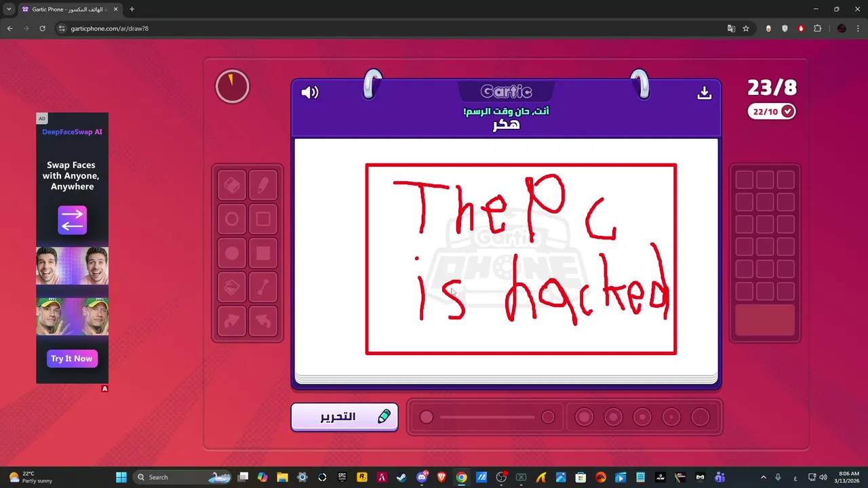
Task: Select the paint bucket fill tool
Action: (x=232, y=288)
